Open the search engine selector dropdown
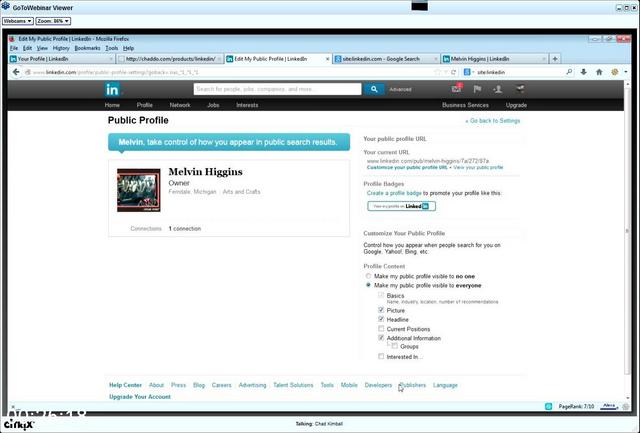Viewport: 640px width, 433px height. point(473,72)
